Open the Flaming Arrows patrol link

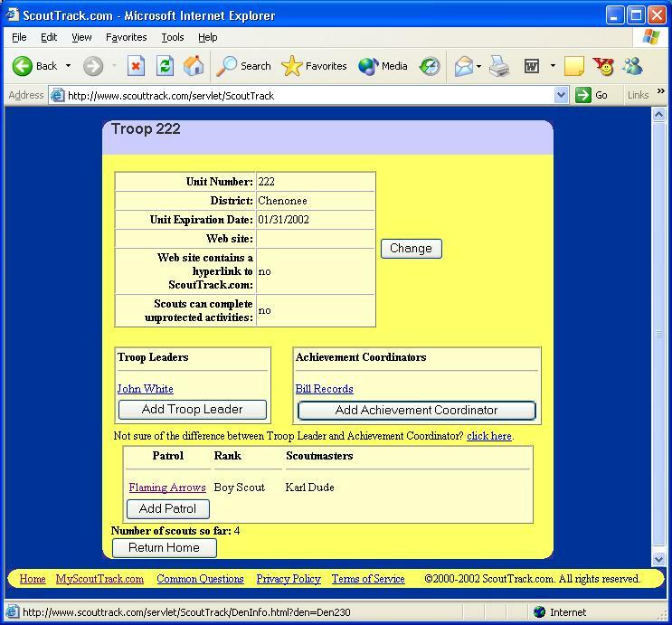[x=167, y=488]
